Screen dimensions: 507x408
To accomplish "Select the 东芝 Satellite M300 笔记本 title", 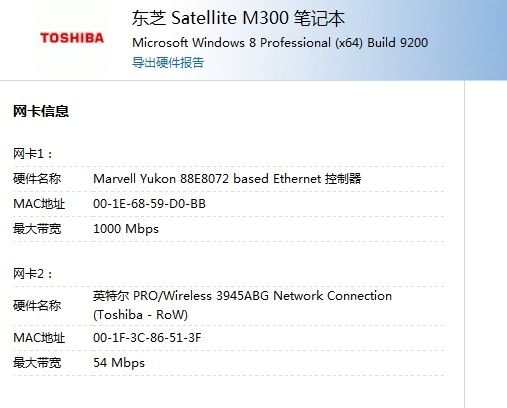I will pyautogui.click(x=238, y=18).
